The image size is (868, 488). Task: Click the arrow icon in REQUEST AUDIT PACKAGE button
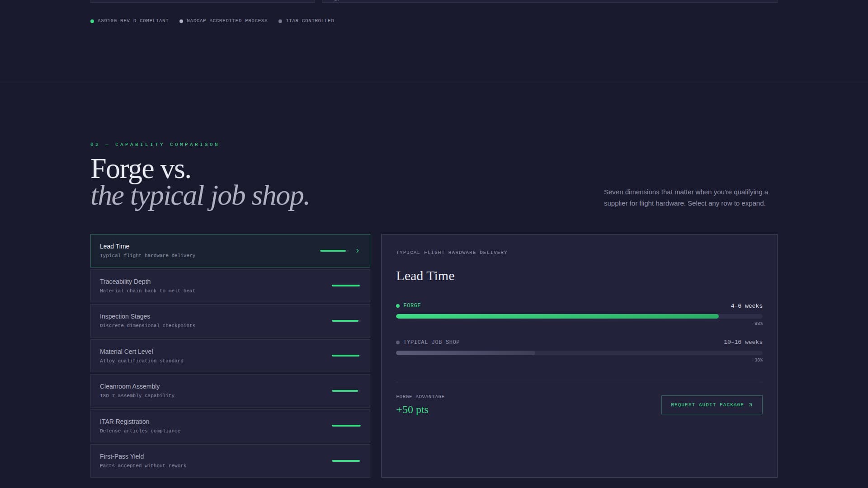coord(750,405)
